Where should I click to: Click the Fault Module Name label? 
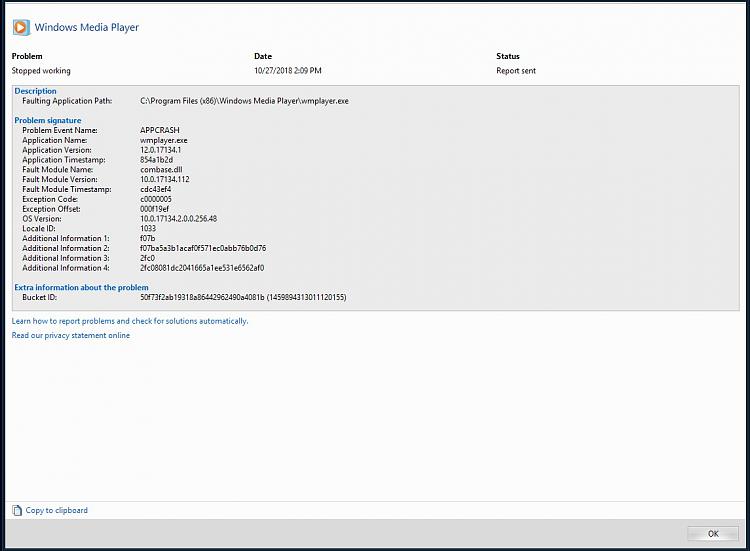click(57, 169)
